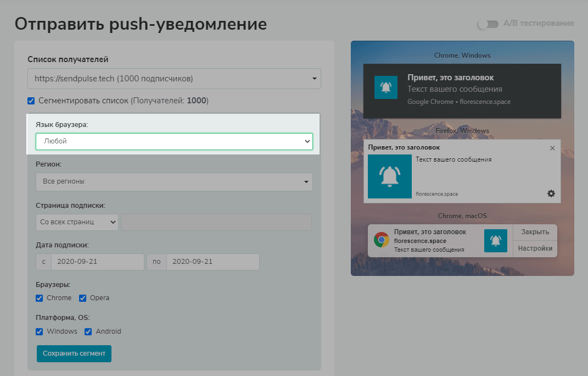Expand Со всех страниц dropdown
Viewport: 588px width, 376px height.
click(77, 223)
